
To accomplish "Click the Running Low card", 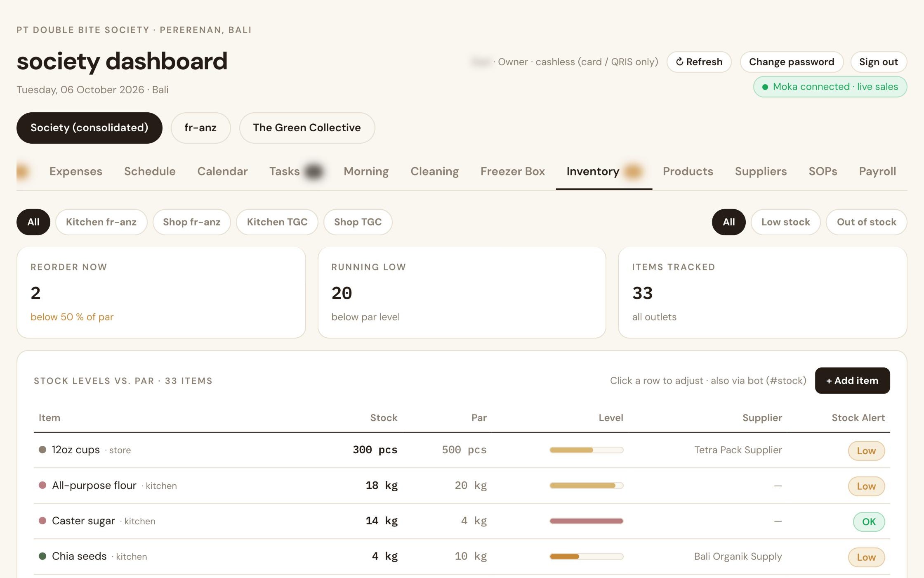I will click(462, 293).
